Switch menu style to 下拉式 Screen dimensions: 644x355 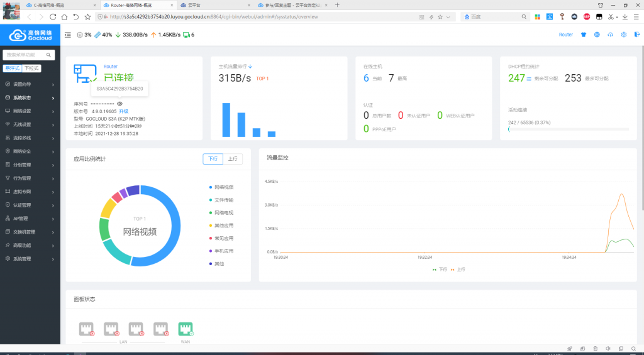(31, 68)
